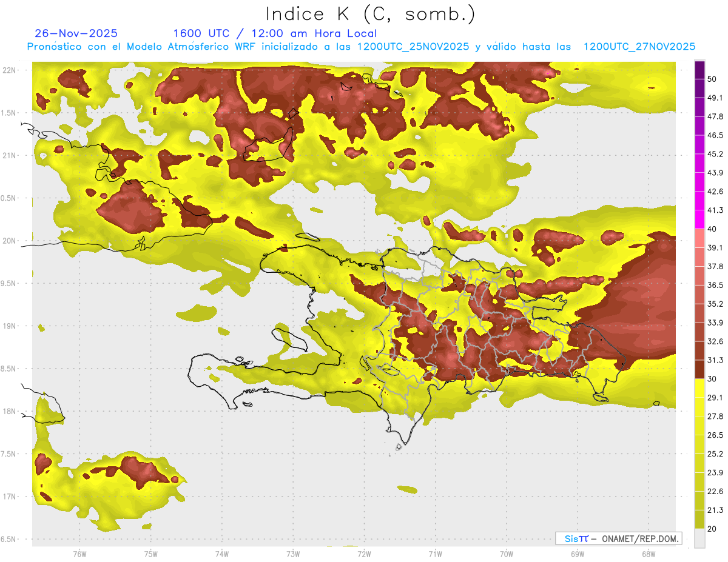Screen dimensions: 728x562
Task: Click the longitude axis label "75W"
Action: 150,554
